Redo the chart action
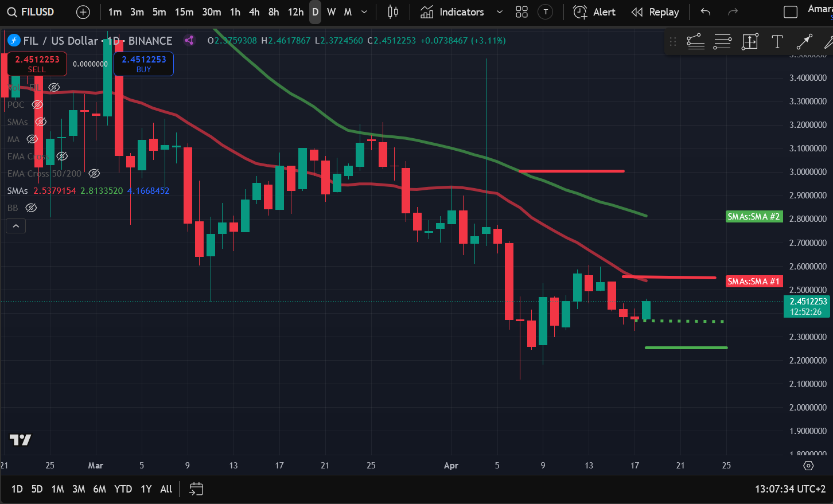Viewport: 833px width, 504px height. [x=733, y=12]
